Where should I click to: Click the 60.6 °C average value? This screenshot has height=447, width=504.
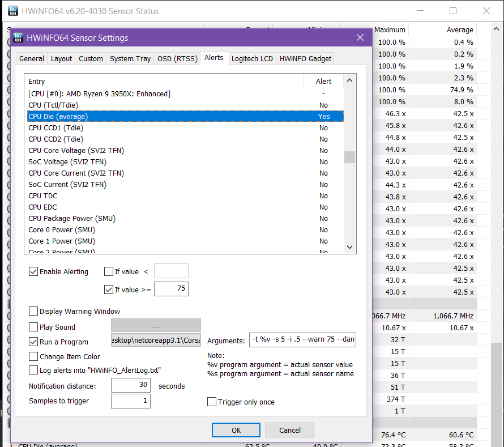(x=462, y=435)
